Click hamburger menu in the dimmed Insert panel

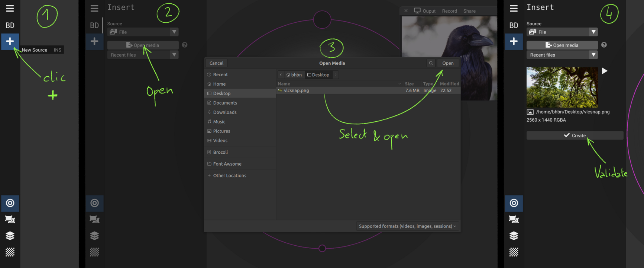(x=94, y=8)
